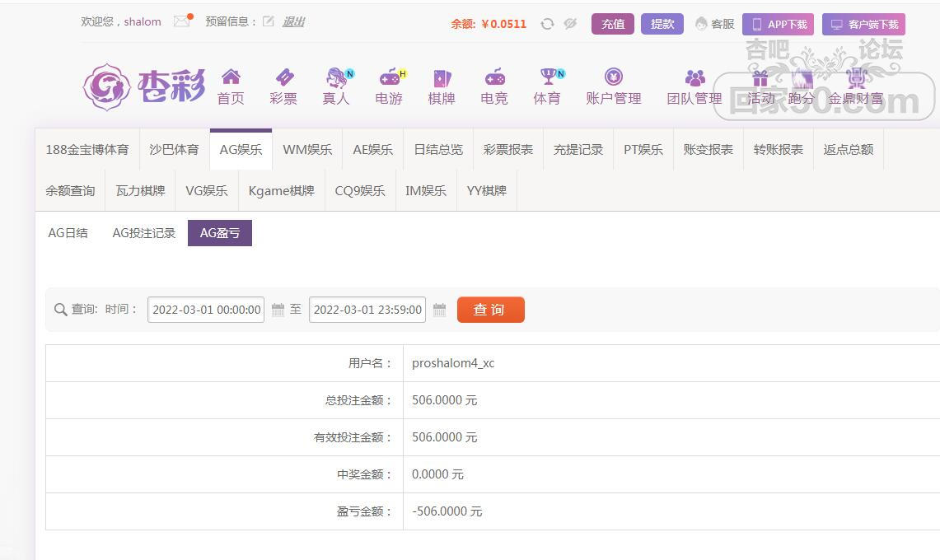
Task: Click the mail envelope messages icon
Action: point(182,21)
